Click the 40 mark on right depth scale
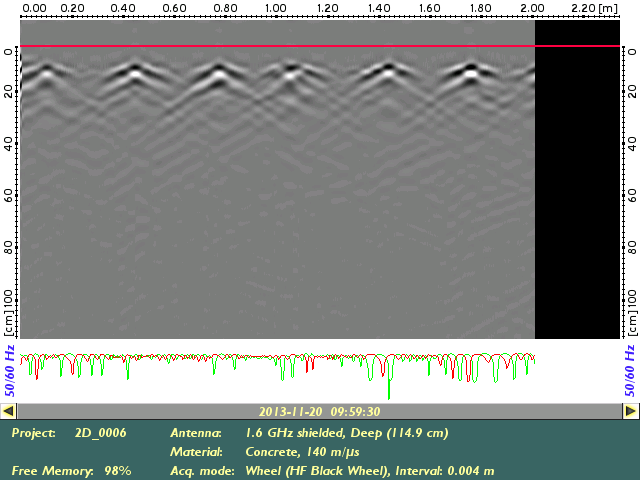Viewport: 640px width, 480px height. point(631,144)
